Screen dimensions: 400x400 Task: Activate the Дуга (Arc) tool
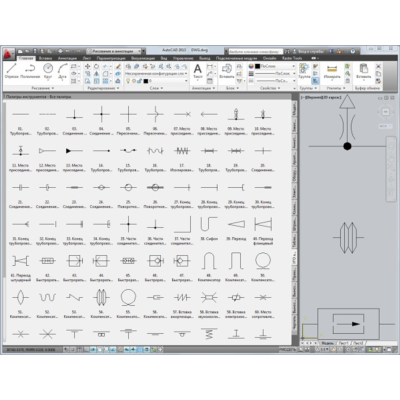[62, 71]
